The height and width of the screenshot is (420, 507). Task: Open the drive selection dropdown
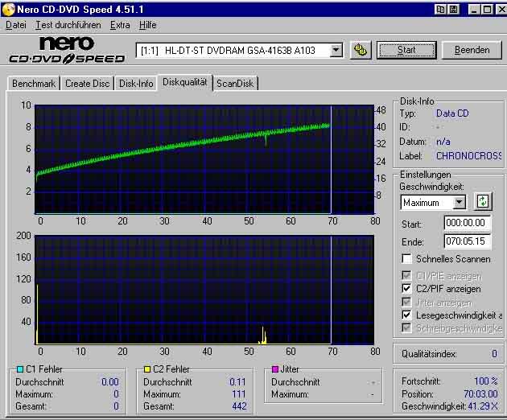[x=336, y=50]
